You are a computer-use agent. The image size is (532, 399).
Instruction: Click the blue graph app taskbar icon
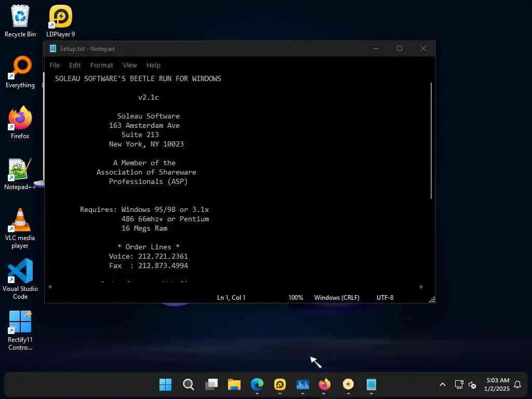[x=303, y=384]
